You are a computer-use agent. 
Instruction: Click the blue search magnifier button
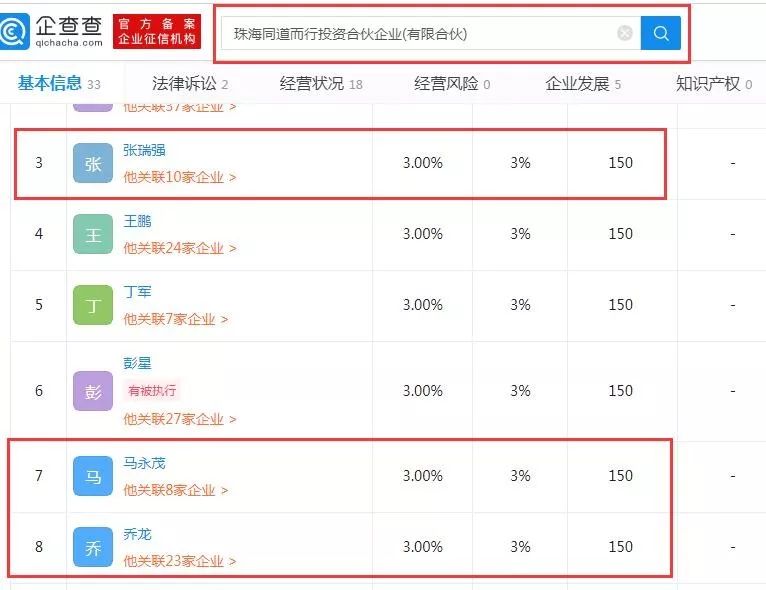[x=660, y=33]
